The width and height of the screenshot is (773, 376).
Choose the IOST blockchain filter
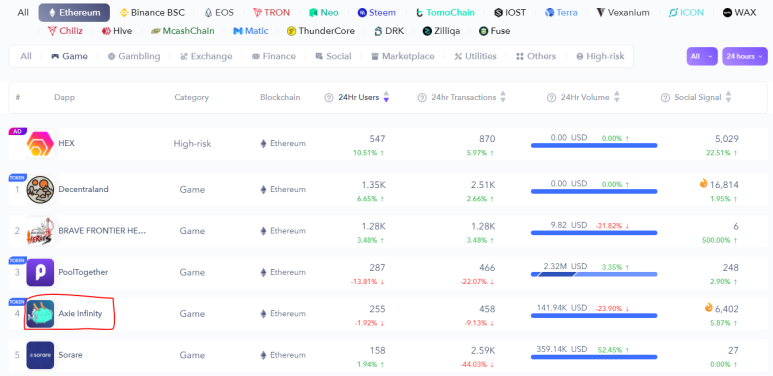tap(510, 13)
